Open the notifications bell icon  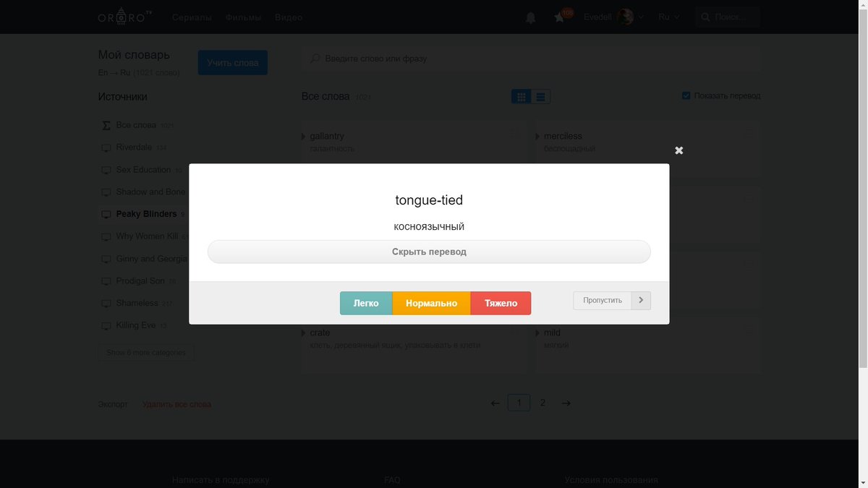click(530, 17)
